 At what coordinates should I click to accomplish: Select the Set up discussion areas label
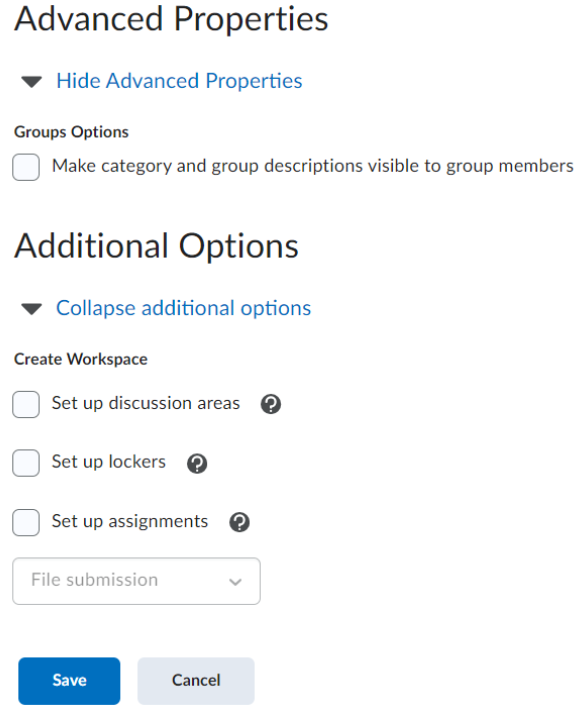tap(145, 403)
